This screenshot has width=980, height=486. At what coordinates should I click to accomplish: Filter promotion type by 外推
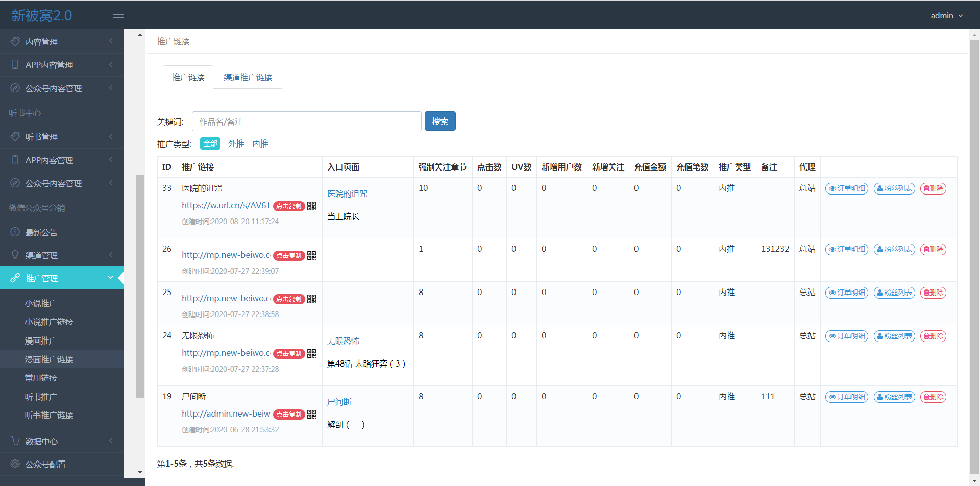pyautogui.click(x=236, y=144)
